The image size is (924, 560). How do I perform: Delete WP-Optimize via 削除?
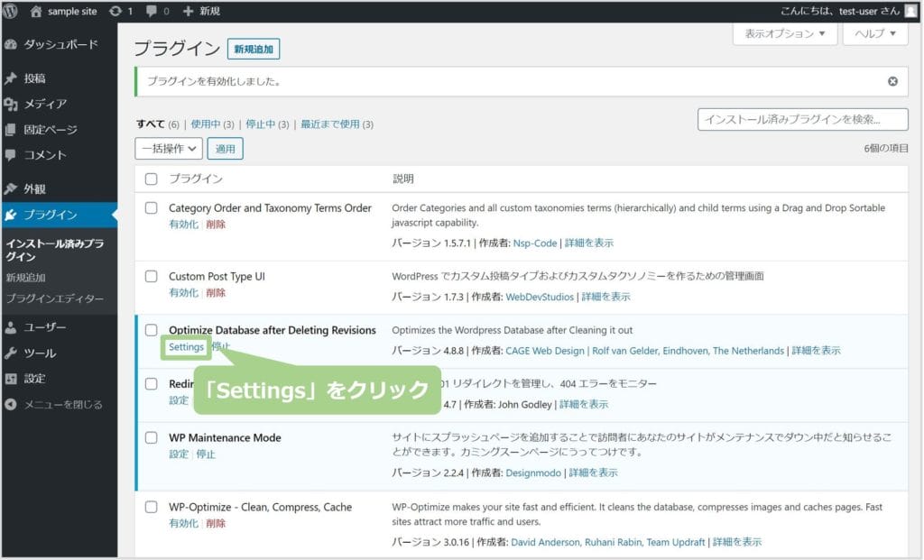[216, 524]
